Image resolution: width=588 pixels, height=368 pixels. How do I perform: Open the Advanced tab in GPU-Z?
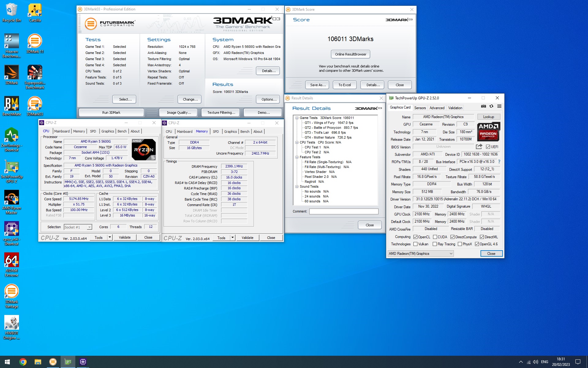[x=437, y=108]
